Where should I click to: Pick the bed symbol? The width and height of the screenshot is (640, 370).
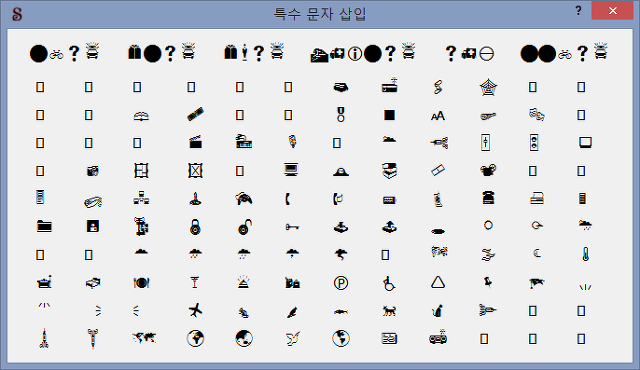[x=93, y=282]
